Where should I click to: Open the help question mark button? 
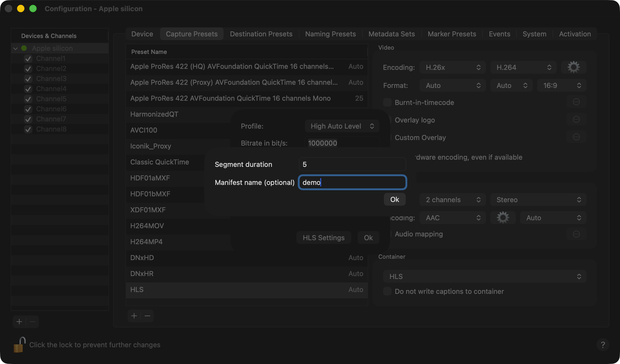pos(603,345)
